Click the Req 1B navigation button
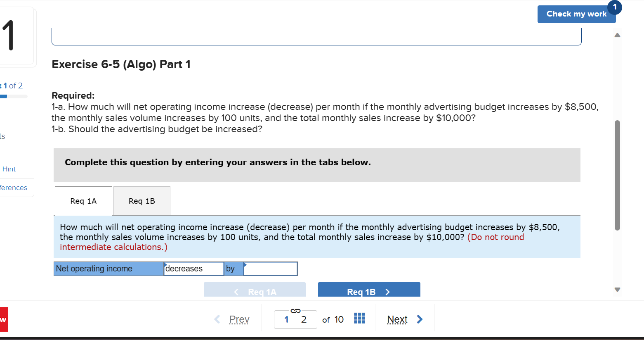This screenshot has width=644, height=340. click(369, 291)
